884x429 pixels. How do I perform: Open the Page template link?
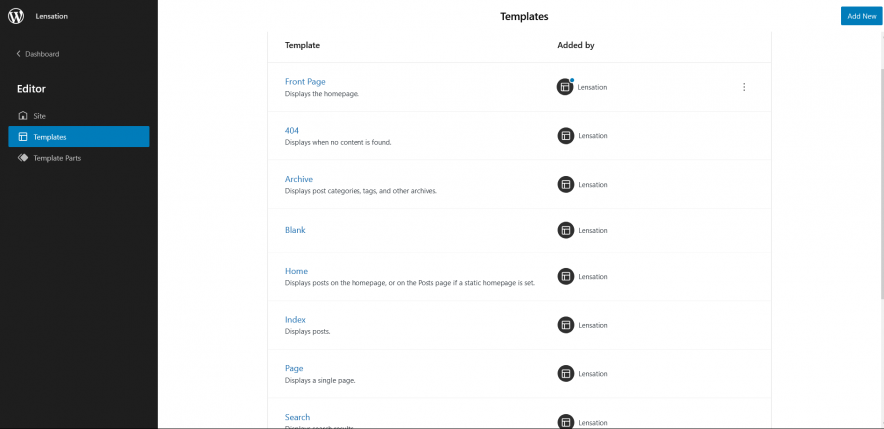294,368
